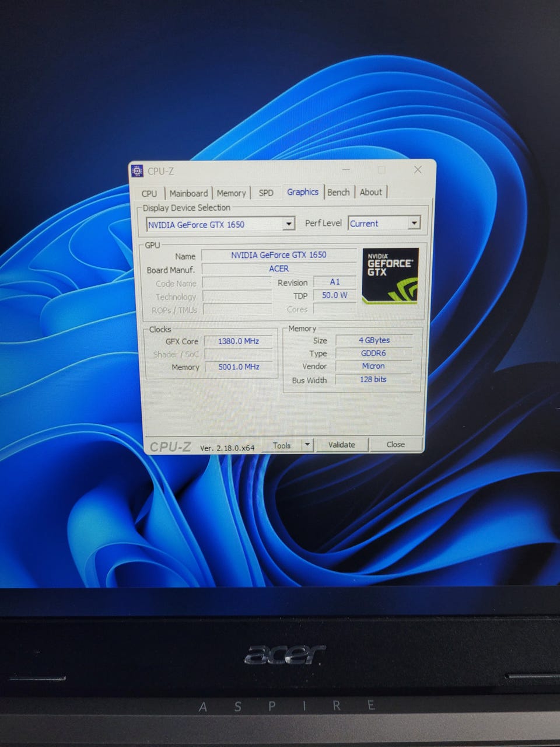Click the empty Code Name field
Image resolution: width=560 pixels, height=747 pixels.
237,283
